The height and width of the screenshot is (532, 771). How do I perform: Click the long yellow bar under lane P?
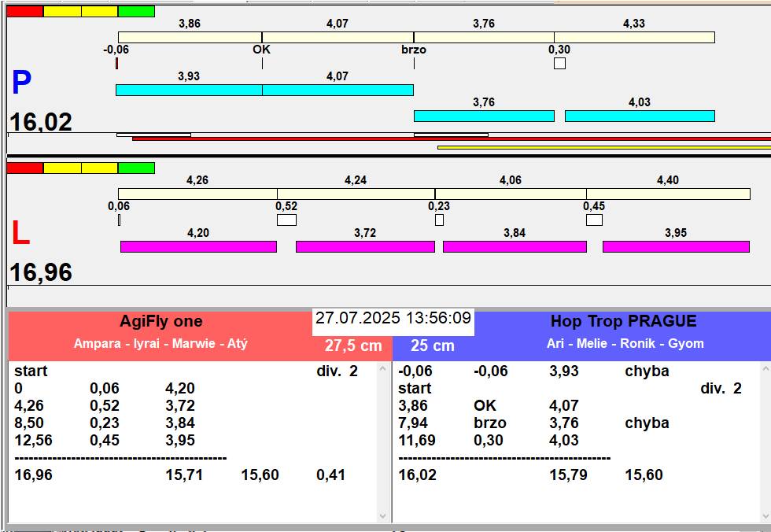pyautogui.click(x=603, y=147)
